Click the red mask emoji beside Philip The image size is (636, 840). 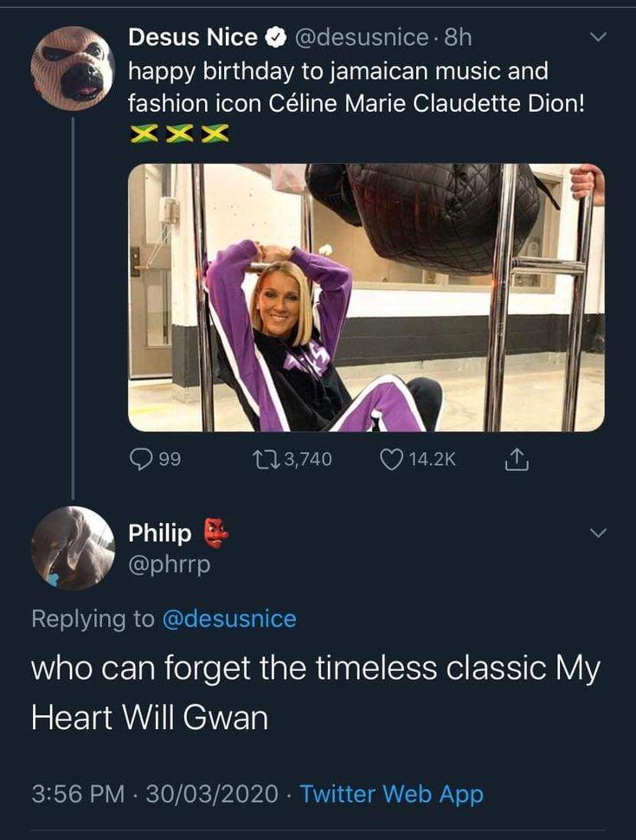[x=215, y=533]
